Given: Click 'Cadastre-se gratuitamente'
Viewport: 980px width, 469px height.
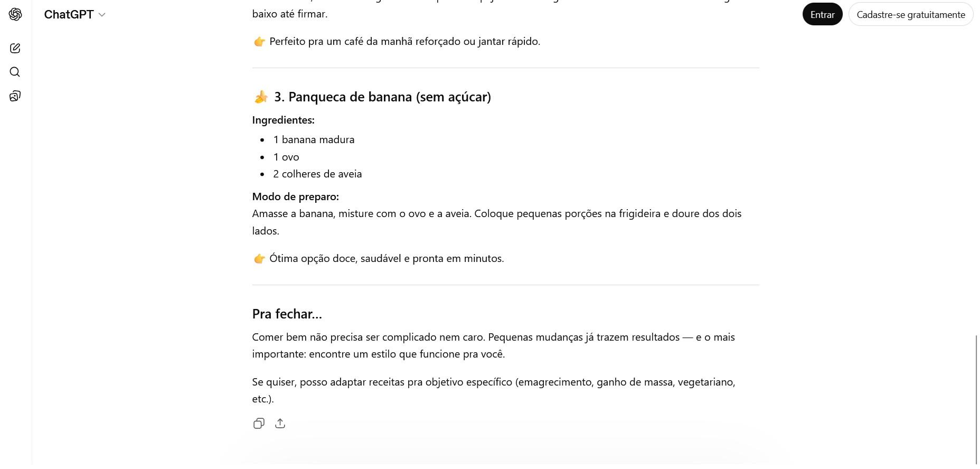Looking at the screenshot, I should tap(911, 14).
